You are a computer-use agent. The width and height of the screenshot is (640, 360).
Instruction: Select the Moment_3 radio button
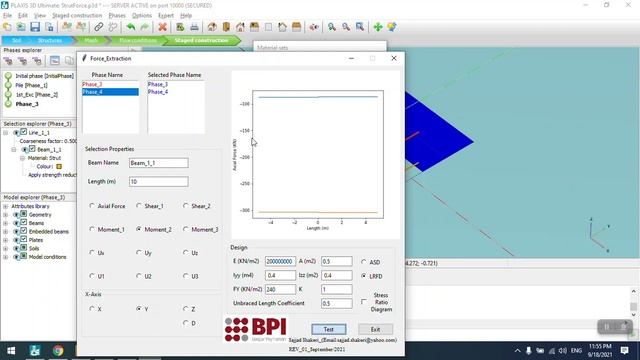pyautogui.click(x=186, y=229)
